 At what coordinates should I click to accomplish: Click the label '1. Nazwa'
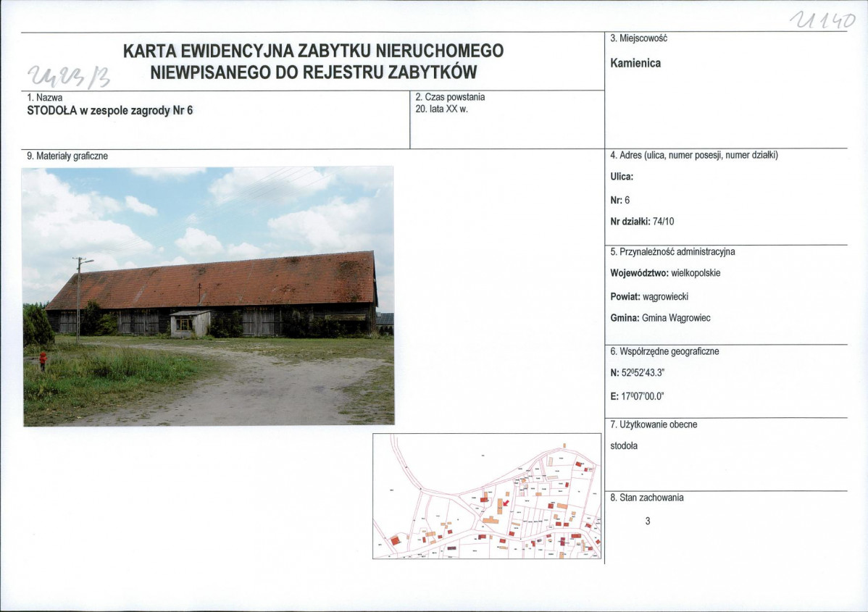45,97
